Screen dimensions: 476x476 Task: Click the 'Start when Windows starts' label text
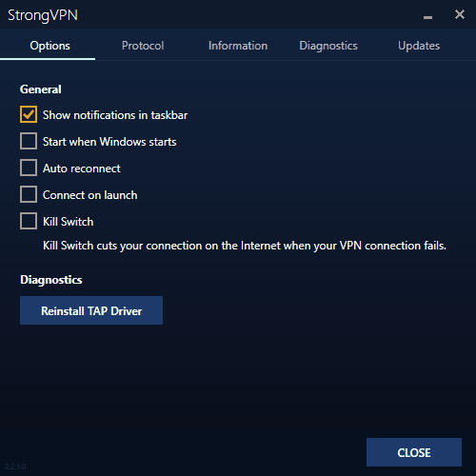109,142
